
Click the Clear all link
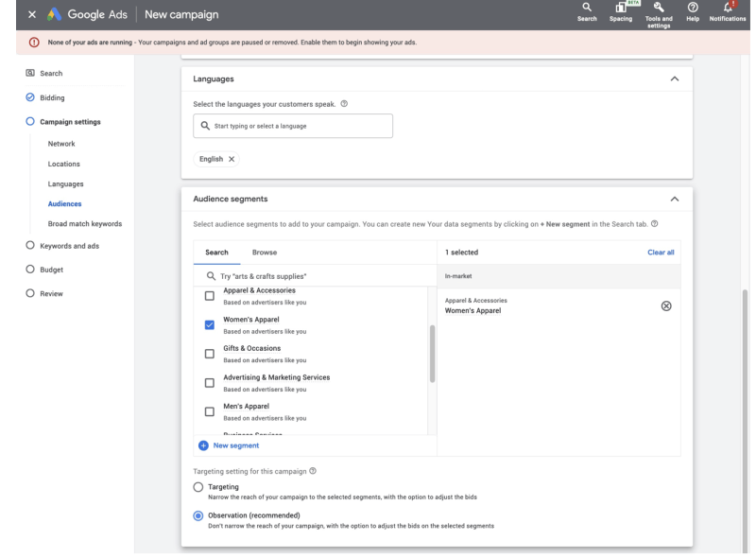(x=661, y=253)
